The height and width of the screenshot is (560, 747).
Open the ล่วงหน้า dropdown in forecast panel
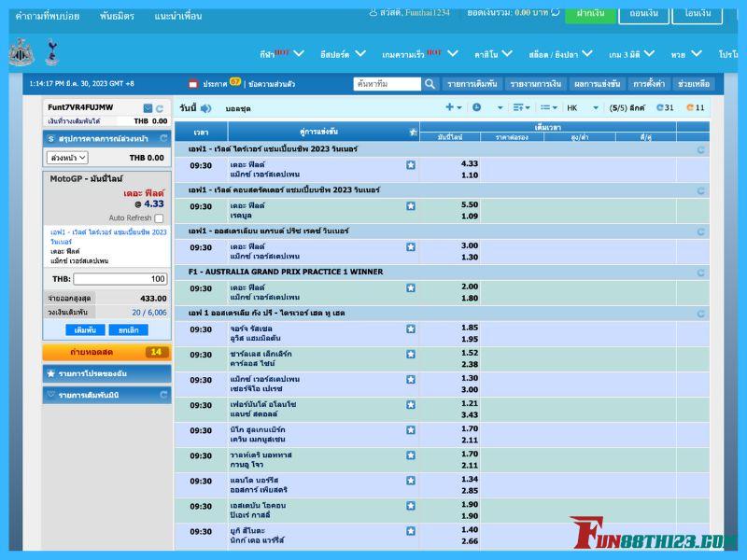coord(67,157)
